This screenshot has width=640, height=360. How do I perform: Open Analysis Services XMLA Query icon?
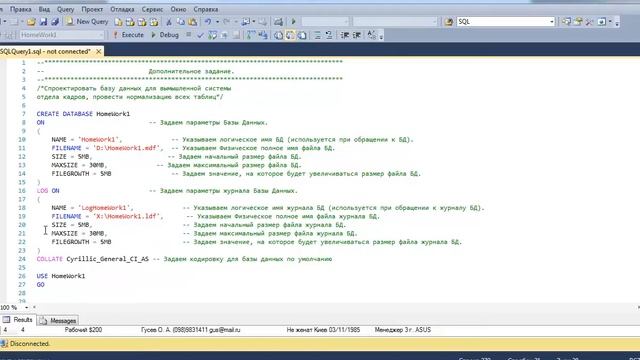[154, 22]
